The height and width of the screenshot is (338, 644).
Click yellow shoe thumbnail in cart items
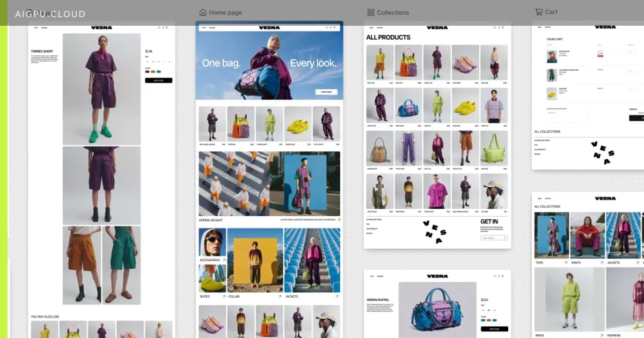point(552,93)
